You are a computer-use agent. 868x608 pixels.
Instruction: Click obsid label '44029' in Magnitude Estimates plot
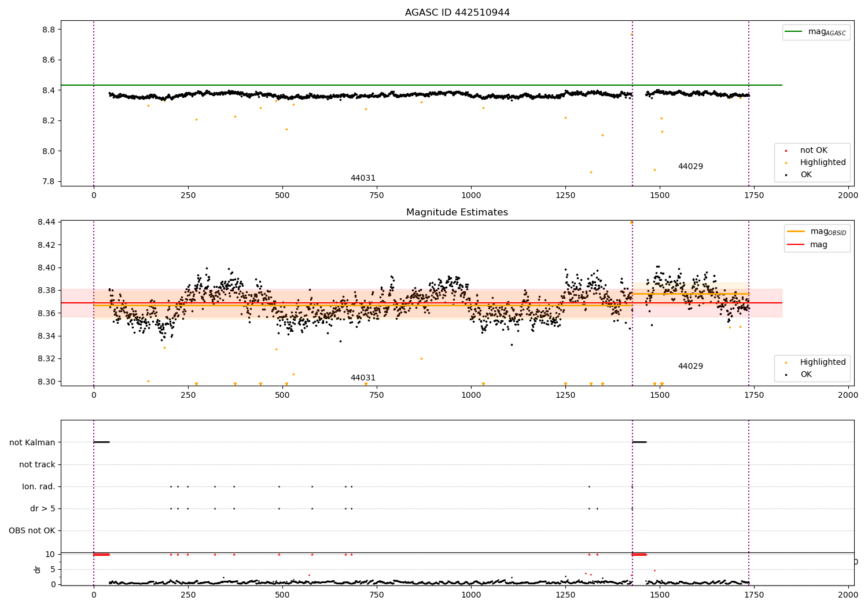(690, 367)
